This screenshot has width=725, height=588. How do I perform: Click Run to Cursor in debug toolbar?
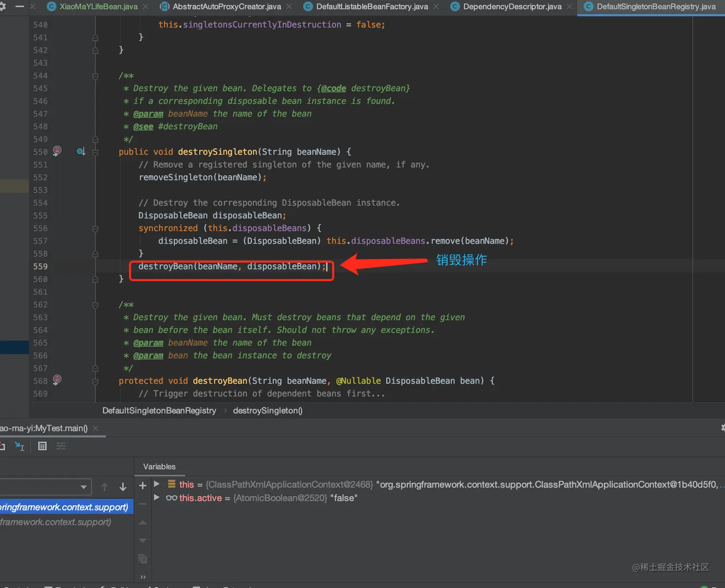coord(19,446)
